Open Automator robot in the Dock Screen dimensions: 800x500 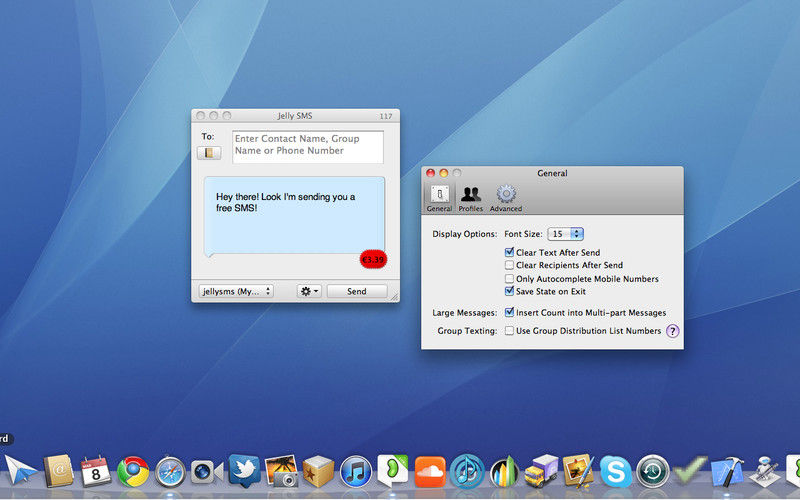(x=765, y=471)
